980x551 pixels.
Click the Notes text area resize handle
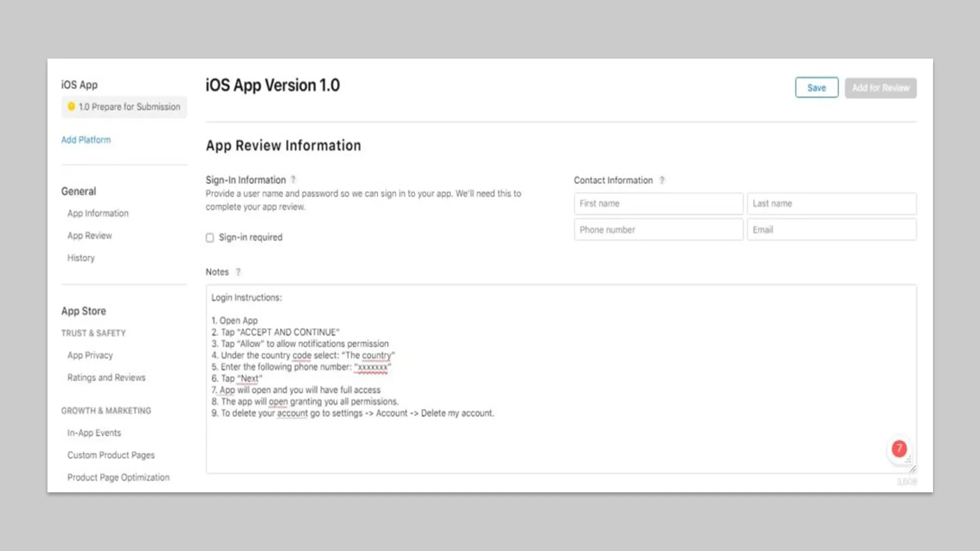(x=913, y=469)
